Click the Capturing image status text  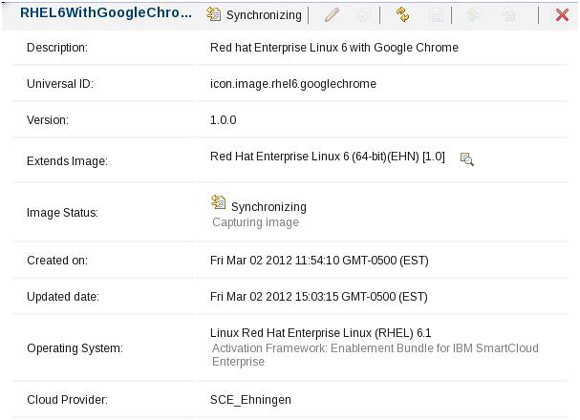click(256, 222)
